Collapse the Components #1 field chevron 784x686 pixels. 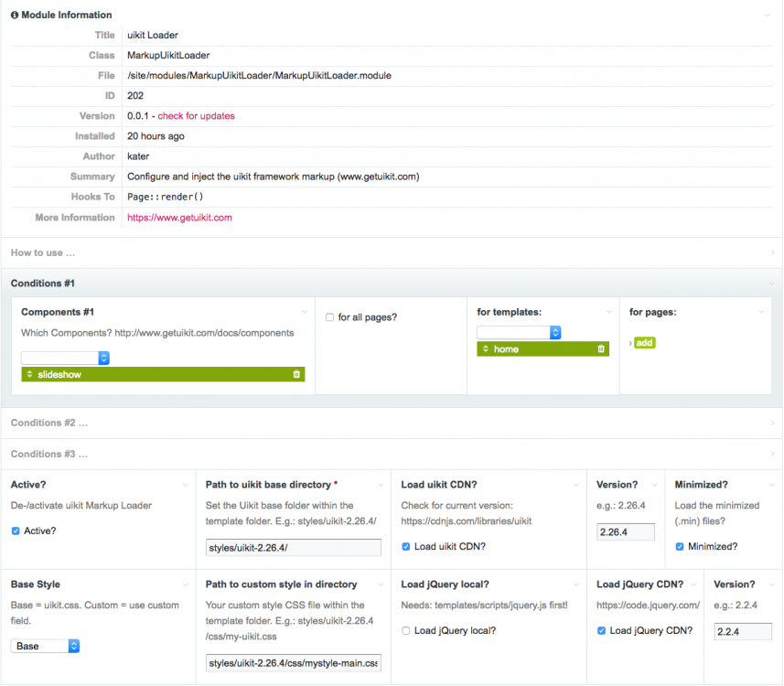click(x=305, y=312)
